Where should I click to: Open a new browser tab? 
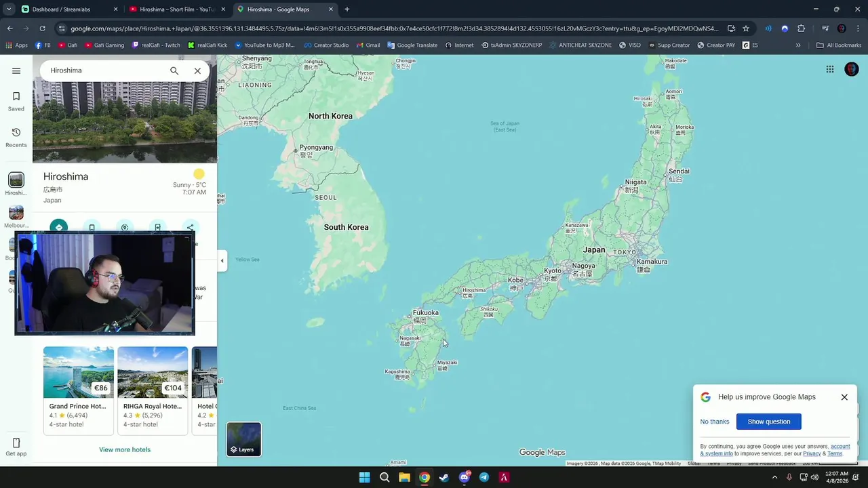click(347, 9)
